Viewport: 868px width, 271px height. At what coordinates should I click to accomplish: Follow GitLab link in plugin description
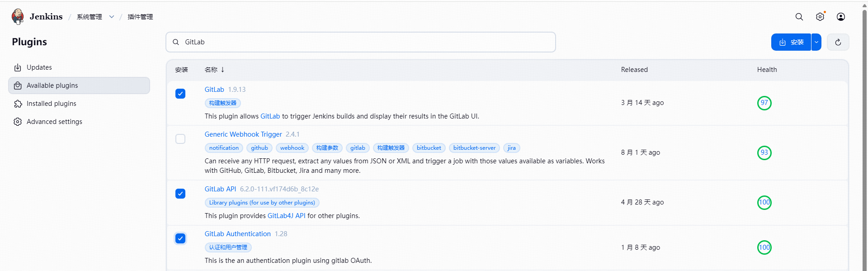click(270, 116)
